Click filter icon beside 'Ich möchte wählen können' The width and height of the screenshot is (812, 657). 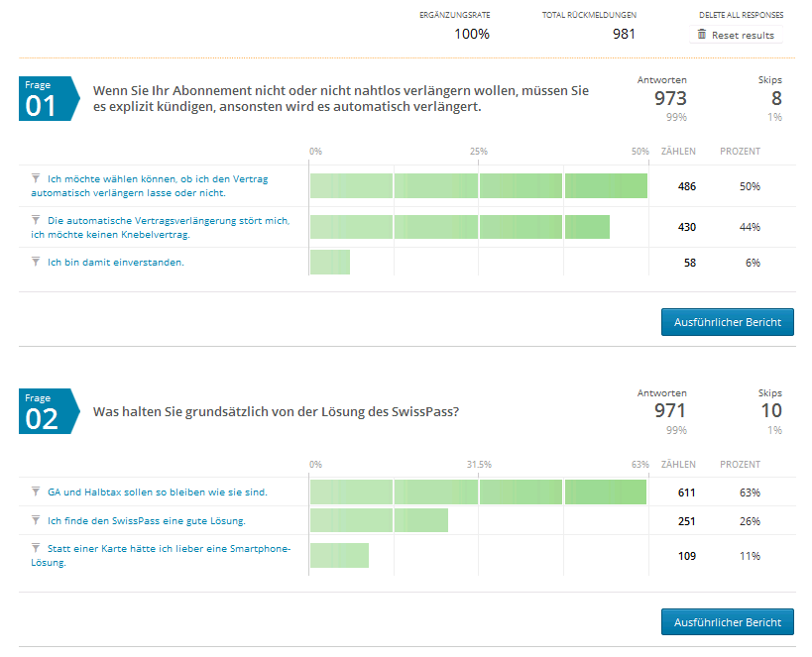pyautogui.click(x=36, y=178)
